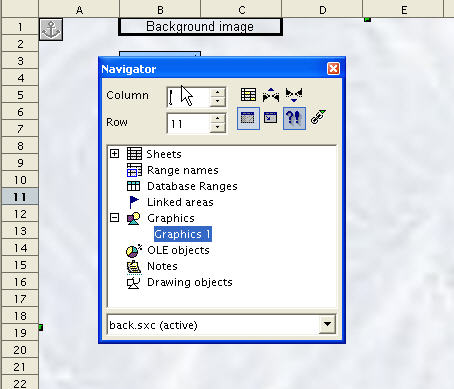This screenshot has width=454, height=389.
Task: Select Range names in the Navigator
Action: 183,170
